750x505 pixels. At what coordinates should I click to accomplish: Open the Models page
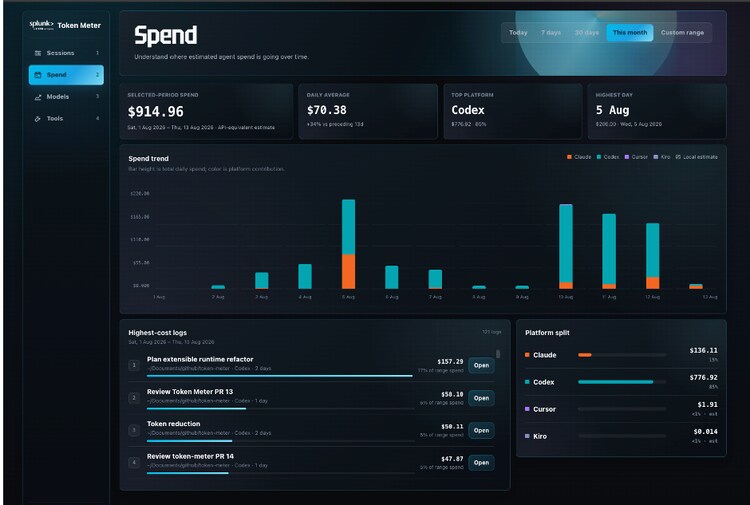pyautogui.click(x=66, y=97)
